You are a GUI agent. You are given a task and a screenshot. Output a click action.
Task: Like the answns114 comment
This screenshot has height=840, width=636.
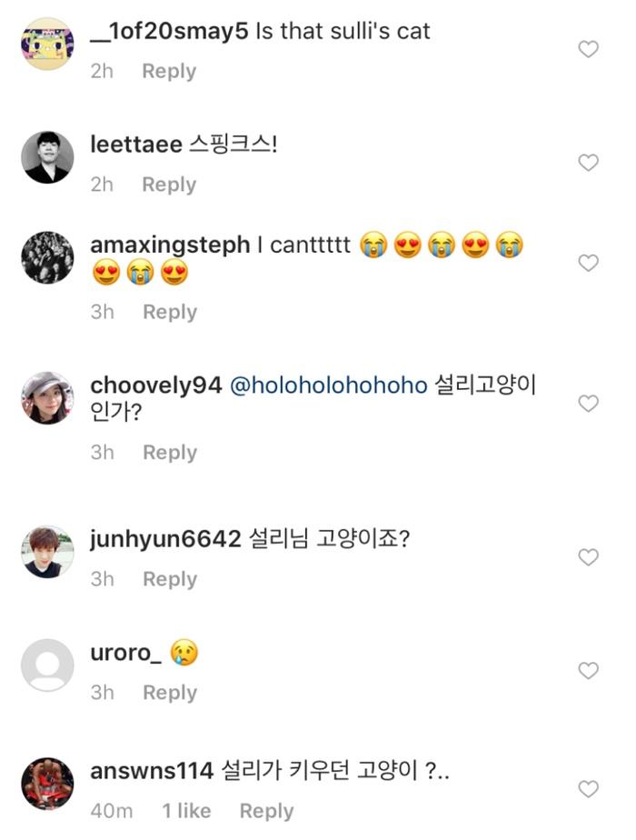pos(589,788)
